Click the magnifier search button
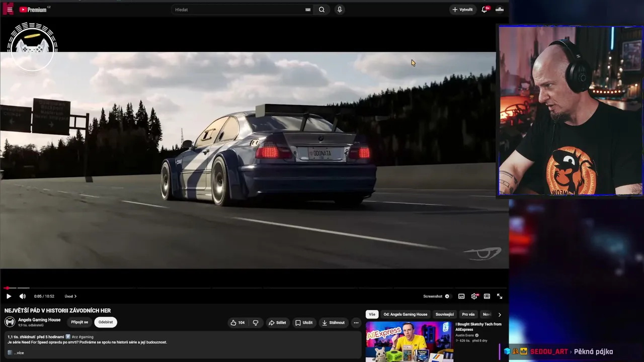 coord(321,10)
